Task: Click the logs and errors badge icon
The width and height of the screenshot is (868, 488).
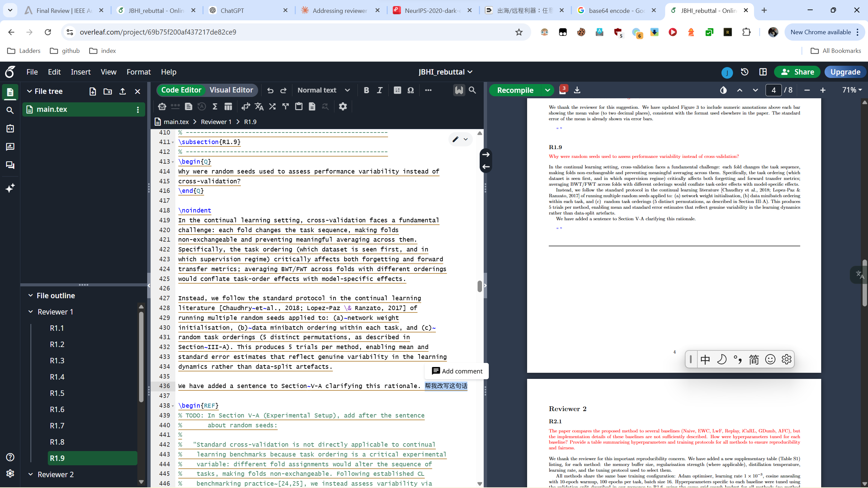Action: pyautogui.click(x=563, y=90)
